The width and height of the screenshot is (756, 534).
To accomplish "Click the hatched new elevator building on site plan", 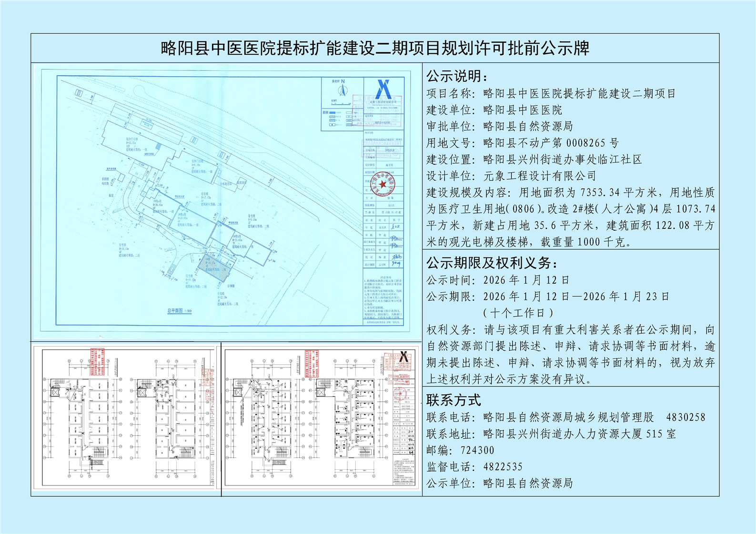I will 215,265.
